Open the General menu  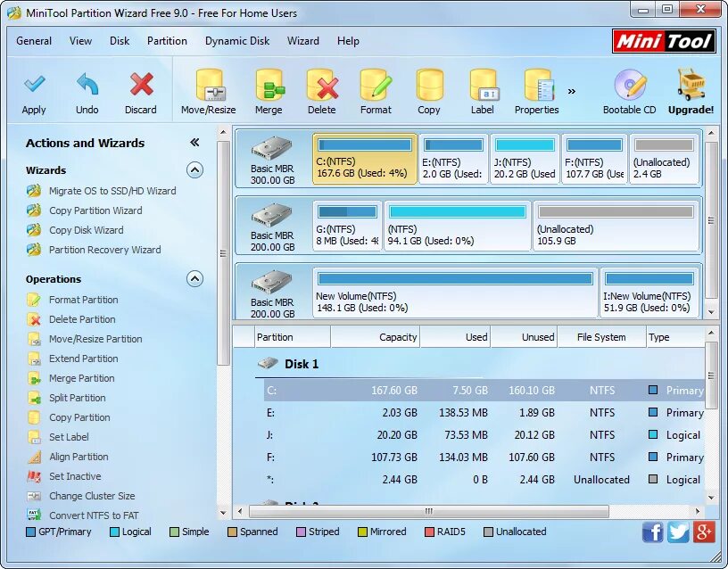coord(34,41)
